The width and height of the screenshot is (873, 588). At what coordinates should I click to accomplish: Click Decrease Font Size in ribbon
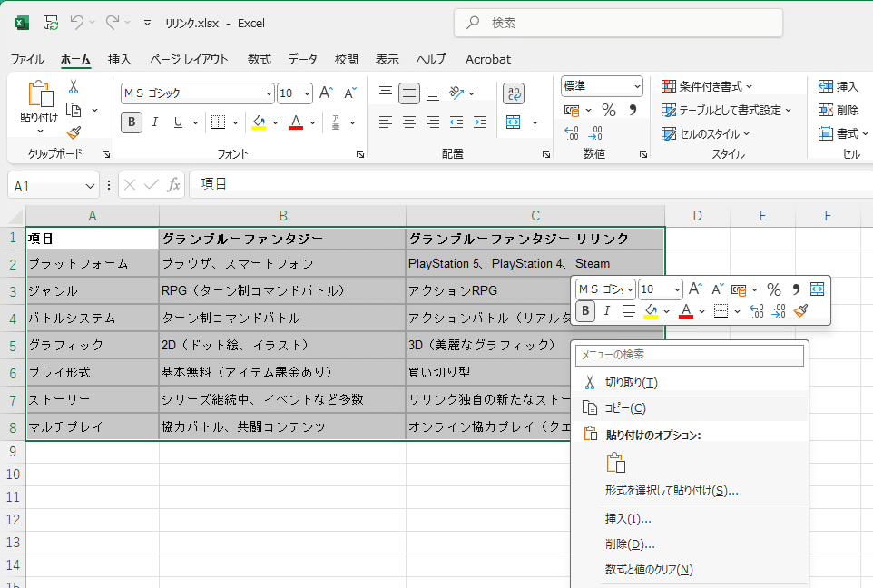coord(349,93)
